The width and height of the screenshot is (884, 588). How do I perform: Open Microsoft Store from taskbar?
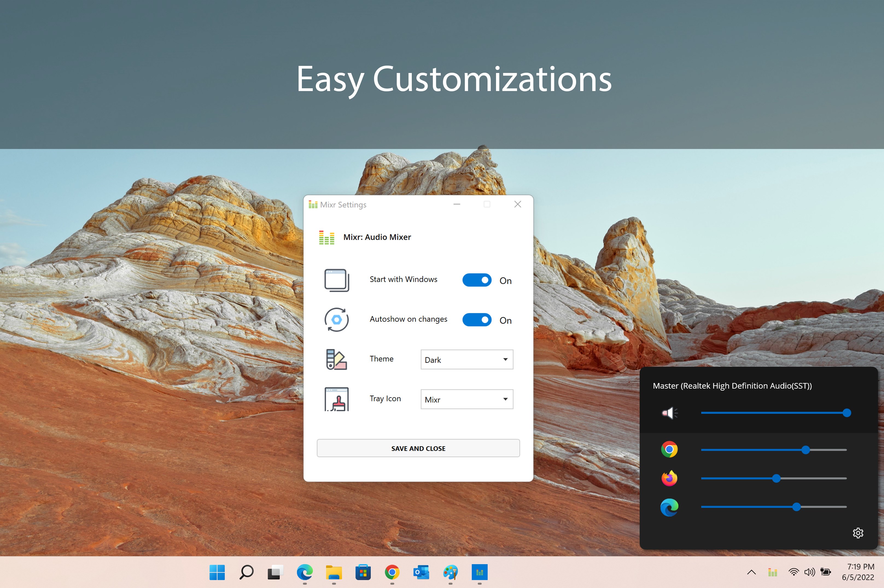[363, 572]
